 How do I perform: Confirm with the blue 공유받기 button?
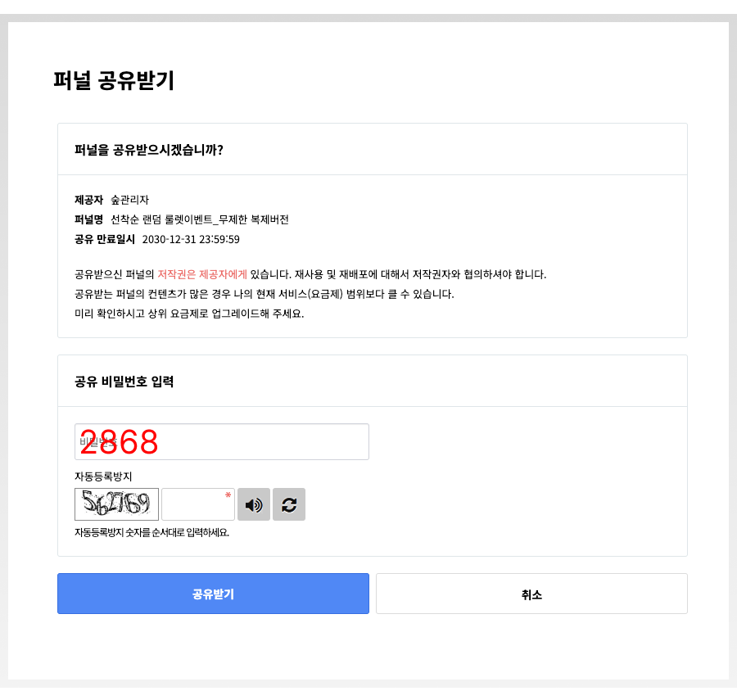214,594
